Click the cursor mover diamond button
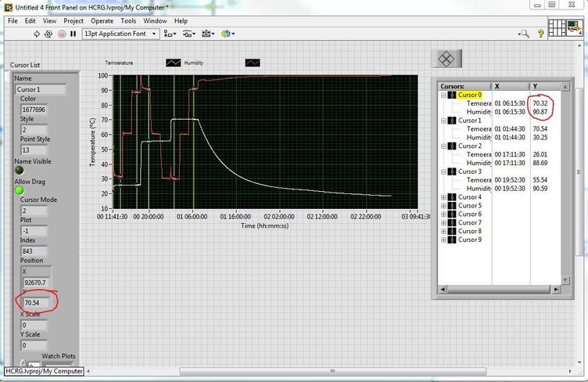Viewport: 588px width, 382px height. 446,59
